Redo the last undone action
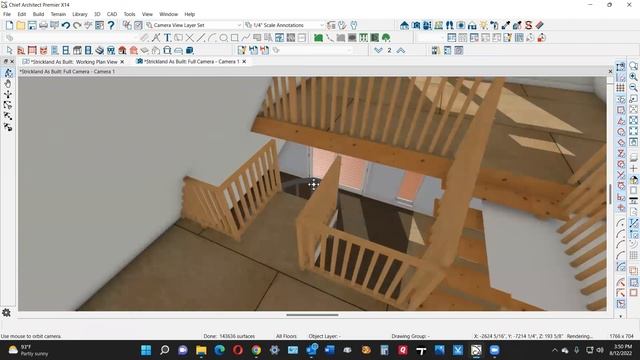Image resolution: width=640 pixels, height=360 pixels. (77, 25)
